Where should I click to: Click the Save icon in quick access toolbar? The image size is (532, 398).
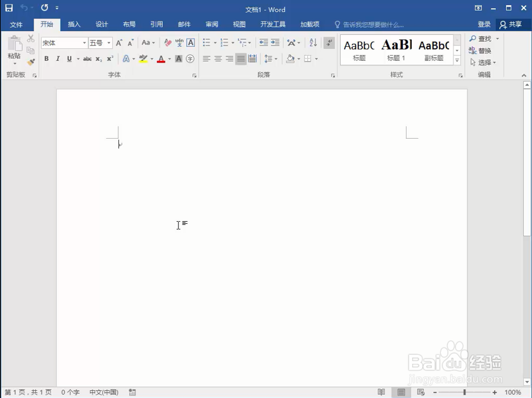tap(9, 8)
